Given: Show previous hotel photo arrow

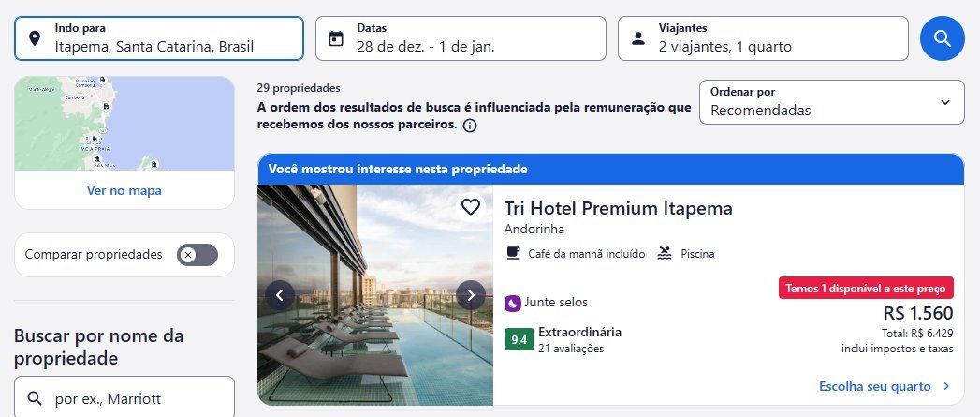Looking at the screenshot, I should click(280, 295).
